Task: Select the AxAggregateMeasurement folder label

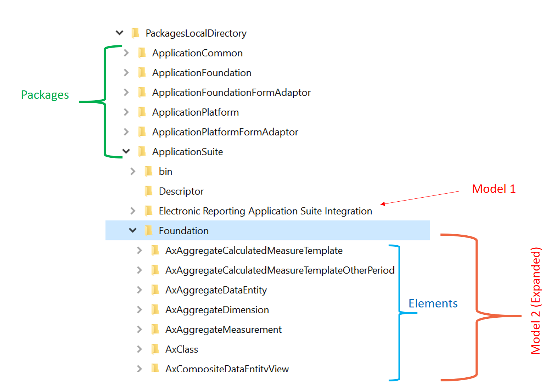Action: click(223, 330)
